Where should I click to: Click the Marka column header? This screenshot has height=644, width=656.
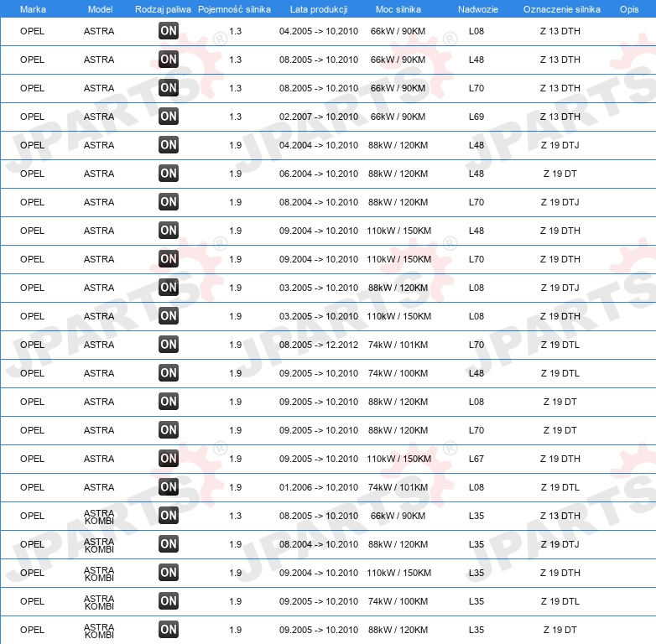[33, 9]
